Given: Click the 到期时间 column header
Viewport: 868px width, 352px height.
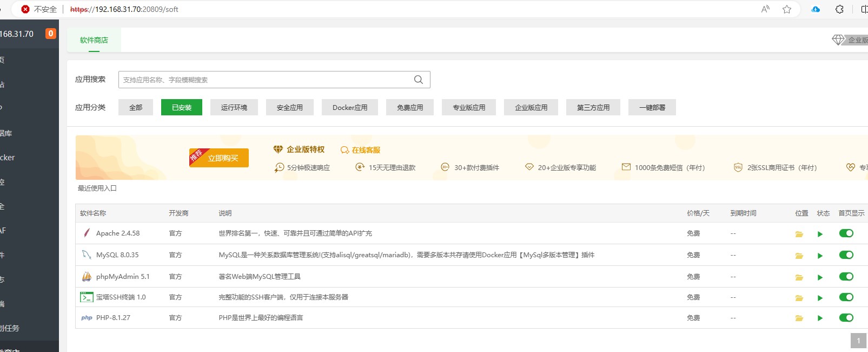Looking at the screenshot, I should (x=743, y=213).
